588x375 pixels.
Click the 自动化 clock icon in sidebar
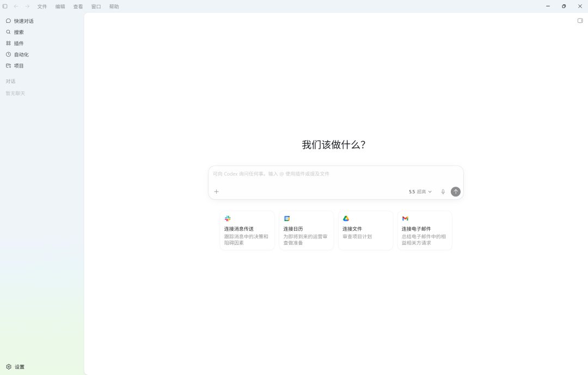8,55
